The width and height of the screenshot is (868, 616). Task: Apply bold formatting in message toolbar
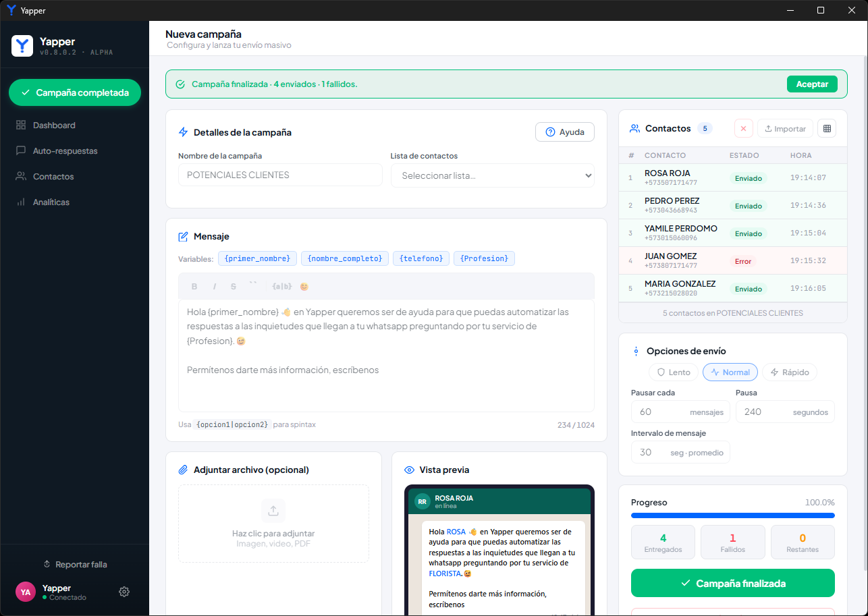pyautogui.click(x=194, y=286)
